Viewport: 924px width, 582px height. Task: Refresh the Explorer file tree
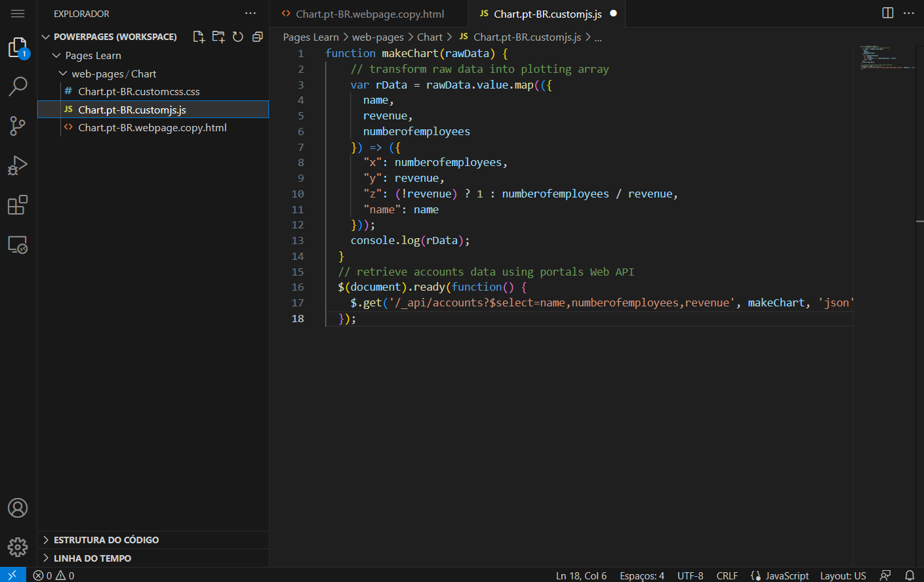tap(238, 37)
